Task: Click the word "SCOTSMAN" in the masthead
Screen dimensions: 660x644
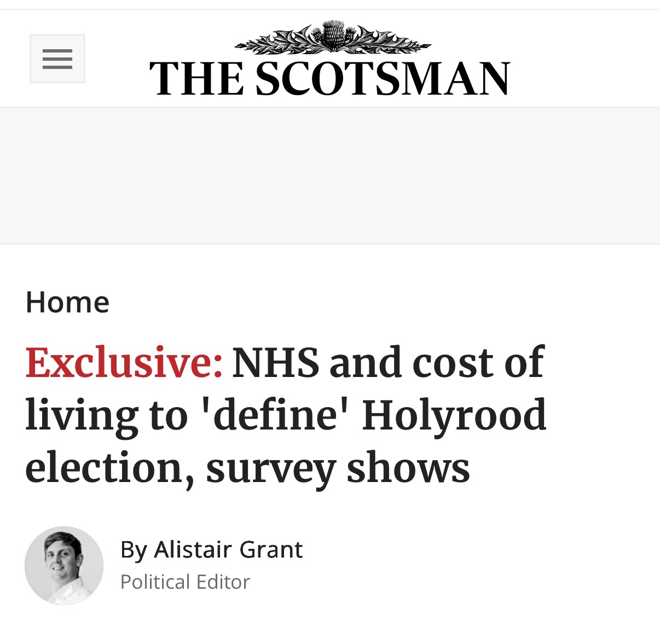Action: pos(383,79)
